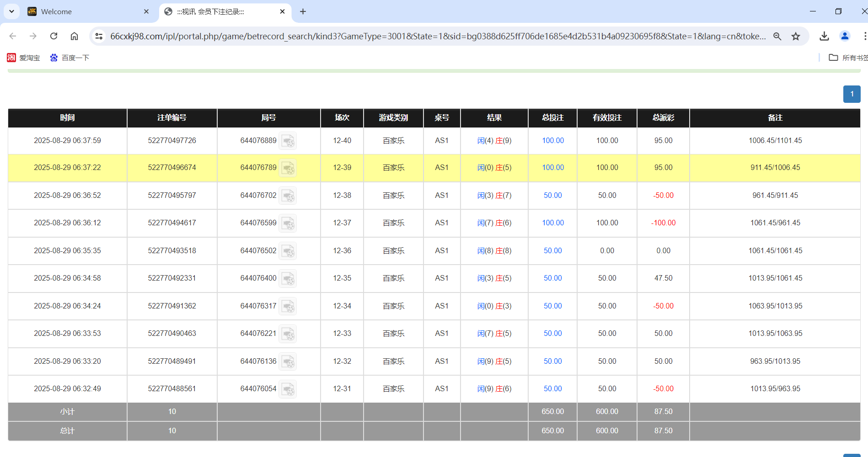868x457 pixels.
Task: View site information in address bar
Action: [x=99, y=36]
